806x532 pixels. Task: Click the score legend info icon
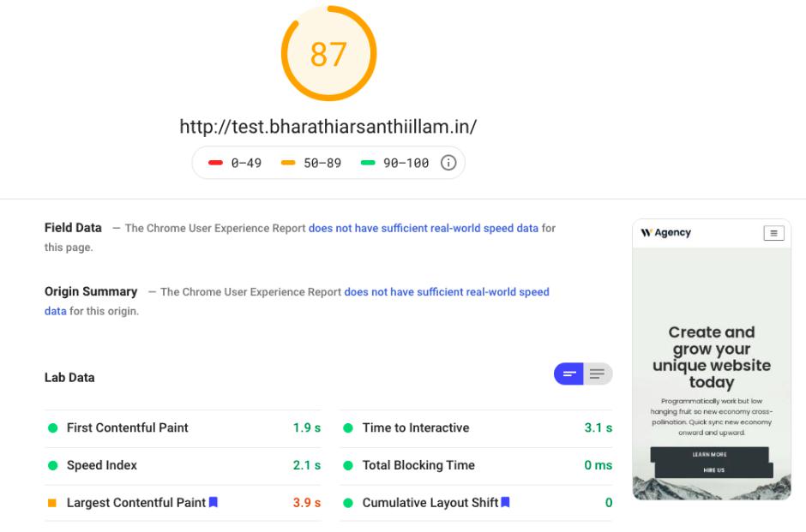pyautogui.click(x=448, y=163)
